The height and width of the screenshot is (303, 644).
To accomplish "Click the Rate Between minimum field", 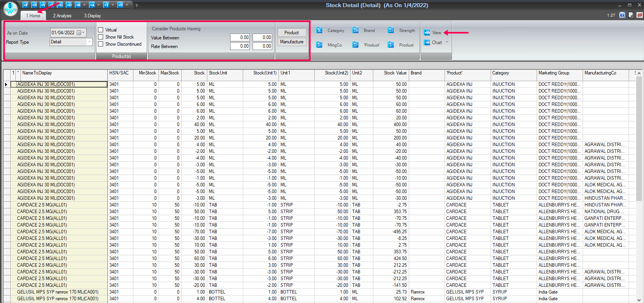I will click(x=240, y=46).
